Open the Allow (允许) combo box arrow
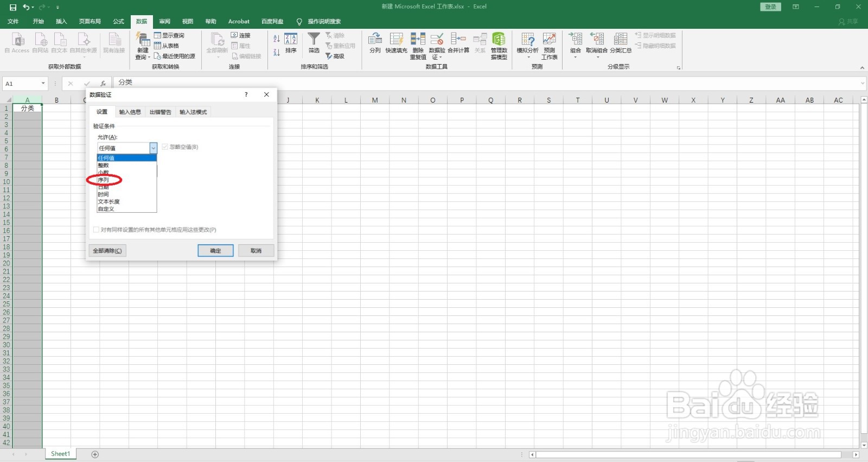The height and width of the screenshot is (462, 868). point(154,148)
